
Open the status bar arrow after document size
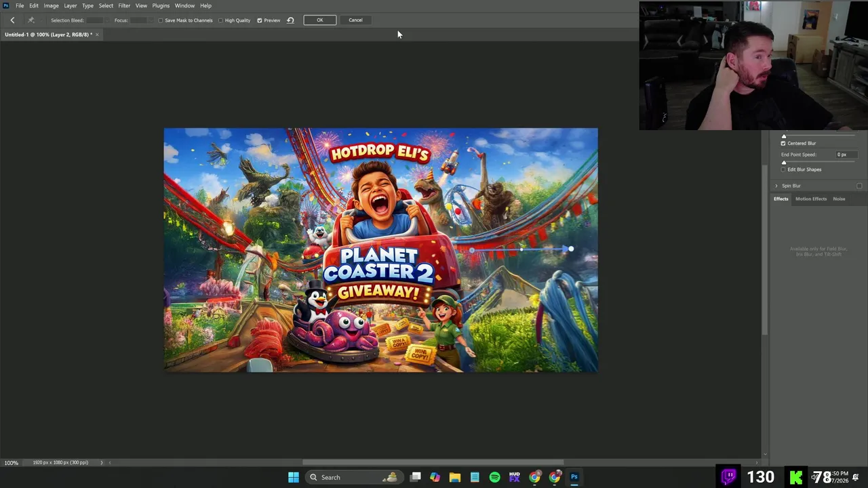102,462
